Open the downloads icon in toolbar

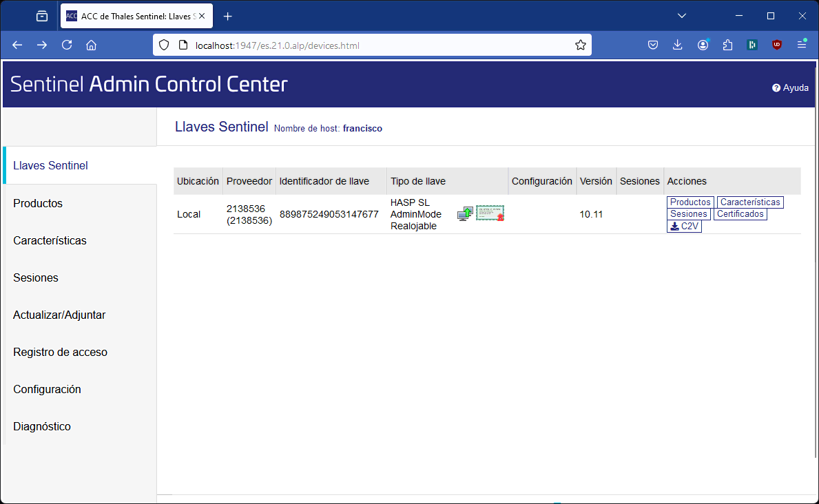tap(678, 45)
